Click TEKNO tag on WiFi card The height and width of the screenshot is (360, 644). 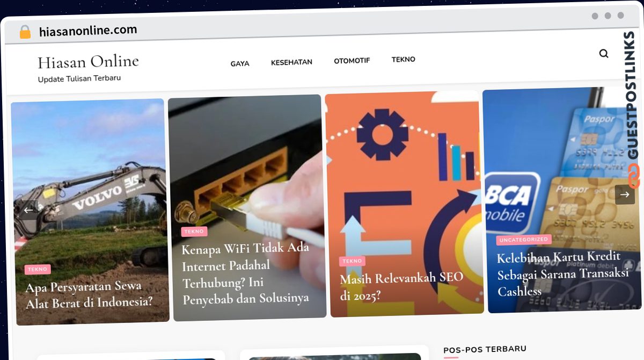point(194,232)
